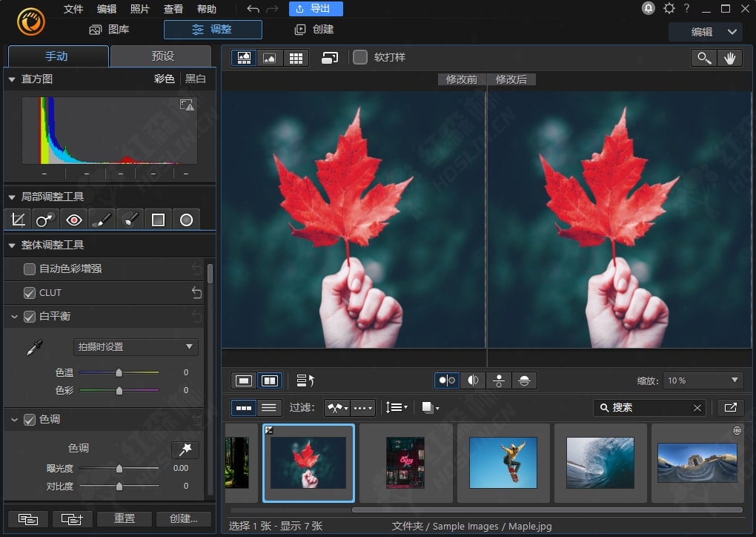756x537 pixels.
Task: Select the crop and straighten tool
Action: click(18, 220)
